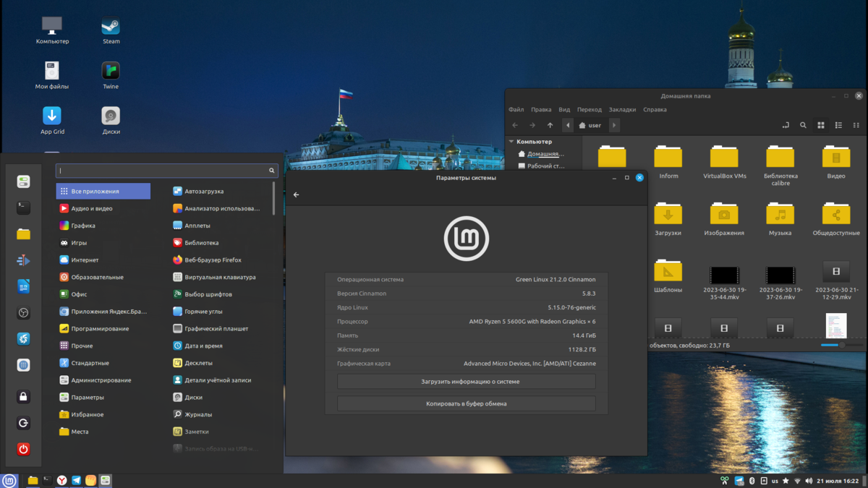Switch file manager to icon view
868x488 pixels.
[821, 125]
